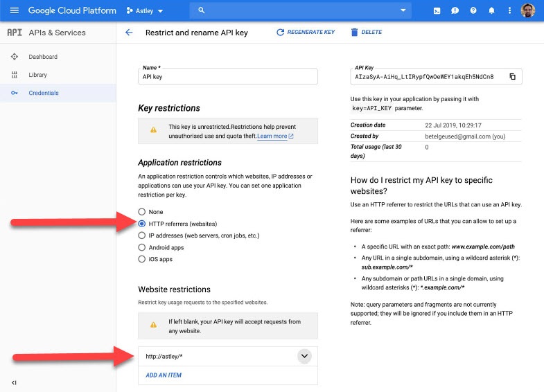
Task: Go back using the left arrow
Action: [x=129, y=33]
